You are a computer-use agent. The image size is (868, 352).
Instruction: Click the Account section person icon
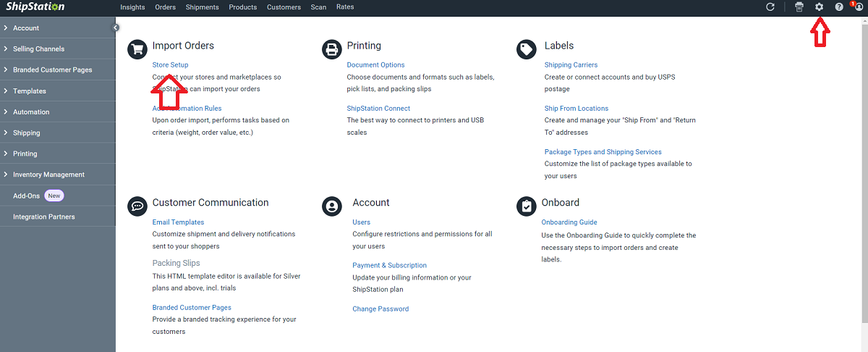tap(332, 206)
